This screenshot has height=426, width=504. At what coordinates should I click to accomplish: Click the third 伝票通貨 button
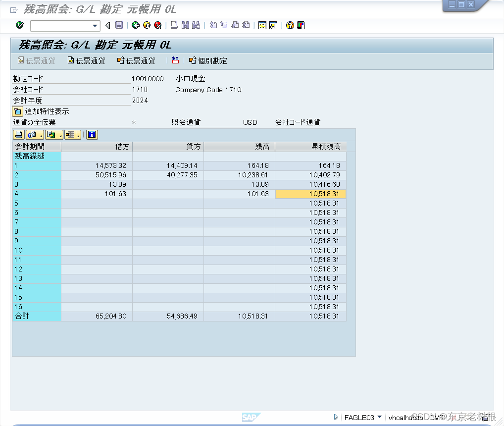pyautogui.click(x=136, y=60)
